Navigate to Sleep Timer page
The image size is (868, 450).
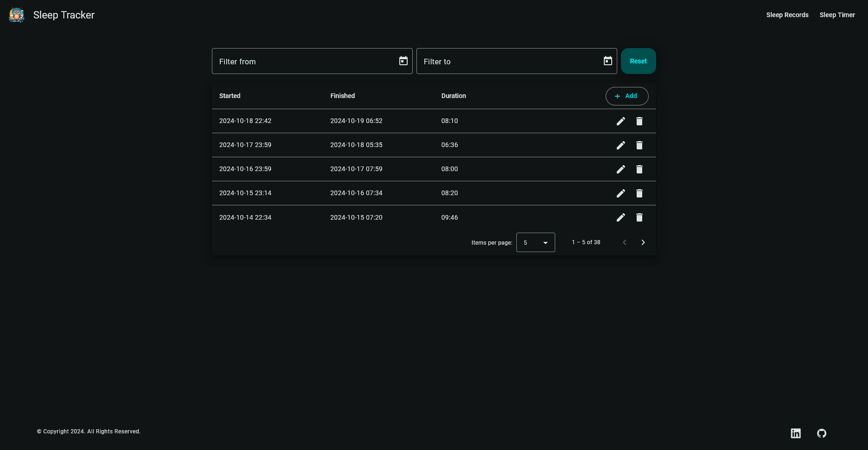tap(837, 15)
